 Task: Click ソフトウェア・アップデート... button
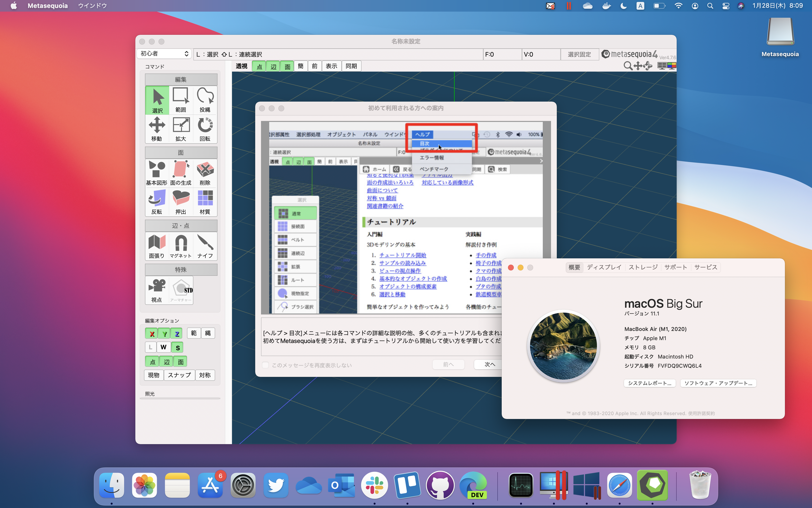point(718,383)
